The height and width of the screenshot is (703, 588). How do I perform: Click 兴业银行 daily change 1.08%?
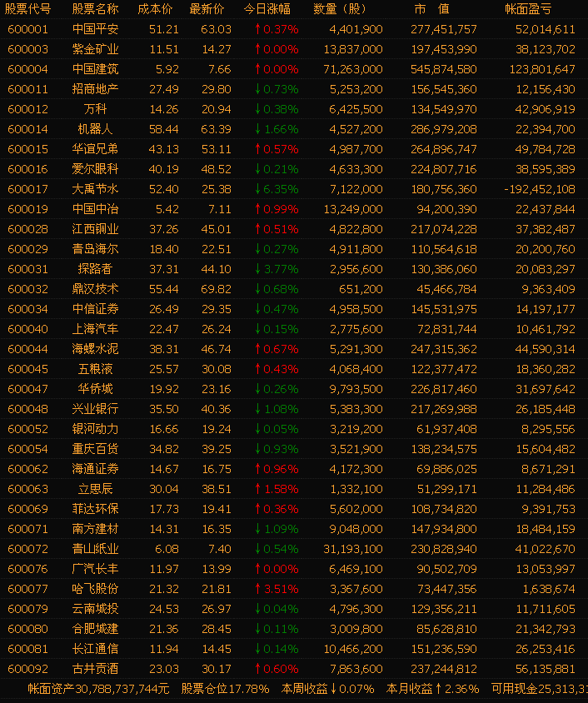pos(277,409)
